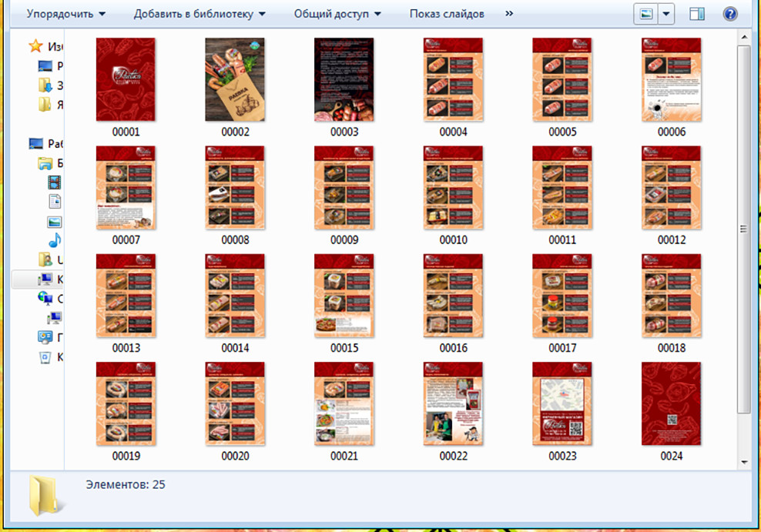The height and width of the screenshot is (532, 761).
Task: Select thumbnail 00001 red cover
Action: (x=126, y=79)
